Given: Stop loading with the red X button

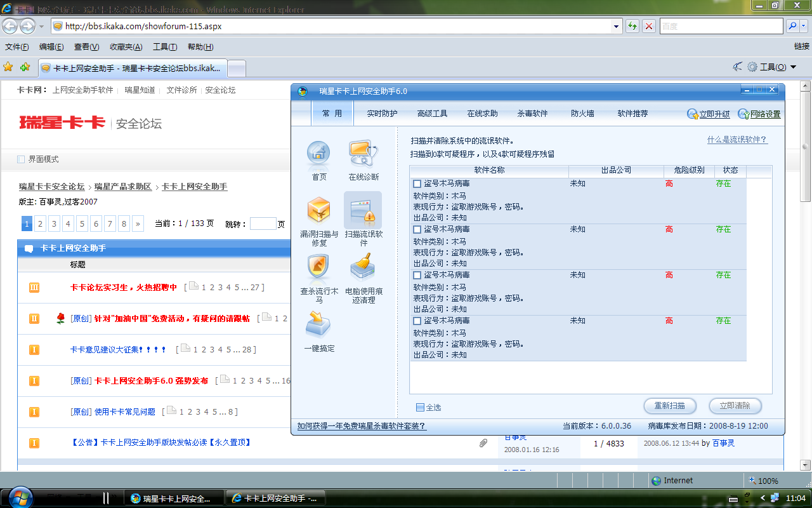Looking at the screenshot, I should click(649, 26).
